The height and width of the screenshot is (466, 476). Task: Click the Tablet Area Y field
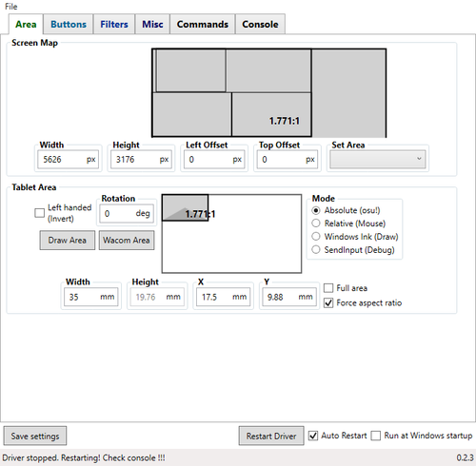pyautogui.click(x=289, y=297)
